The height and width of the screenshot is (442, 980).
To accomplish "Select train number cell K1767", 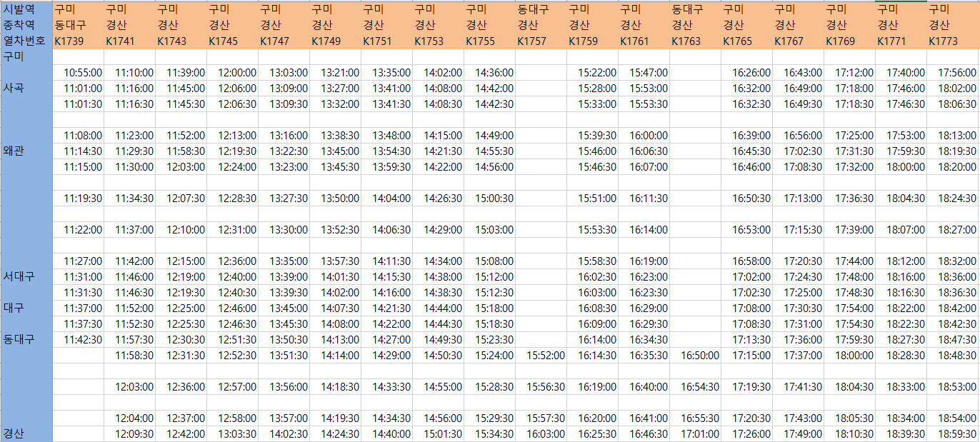I will point(799,41).
